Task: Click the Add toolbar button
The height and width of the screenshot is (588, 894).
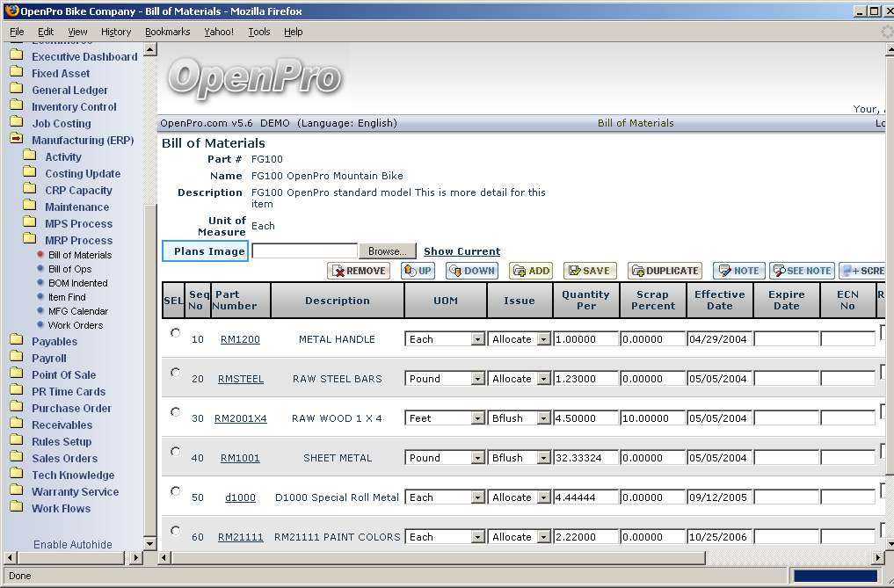Action: tap(530, 271)
